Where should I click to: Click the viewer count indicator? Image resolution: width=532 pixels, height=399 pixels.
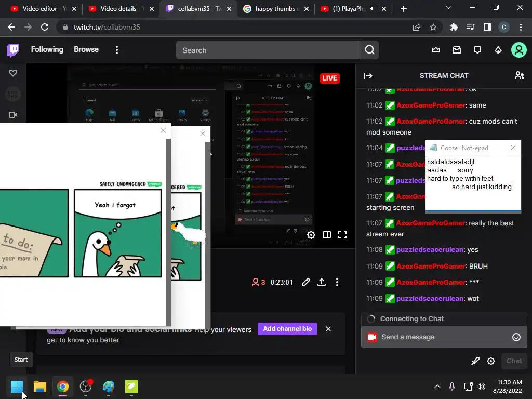[x=258, y=282]
